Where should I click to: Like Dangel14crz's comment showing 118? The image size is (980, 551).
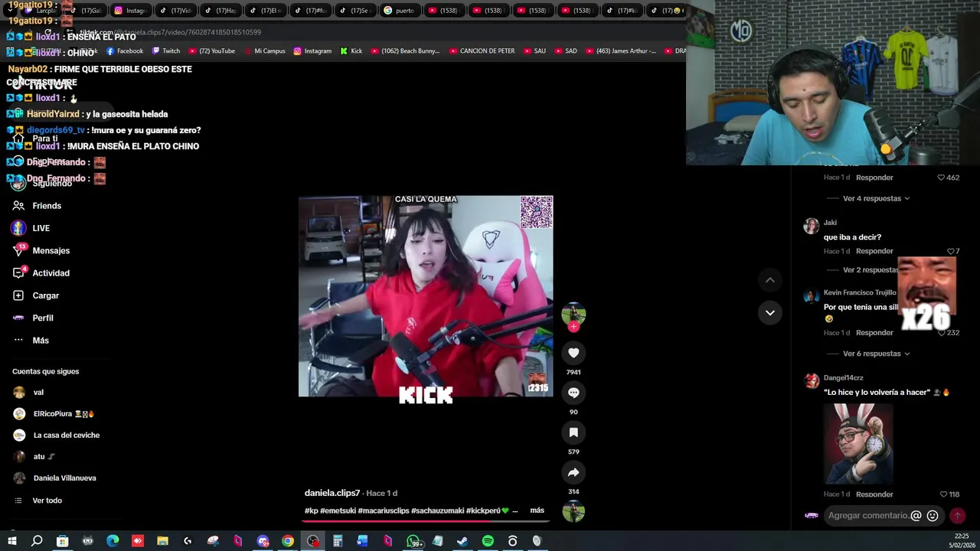(x=943, y=494)
